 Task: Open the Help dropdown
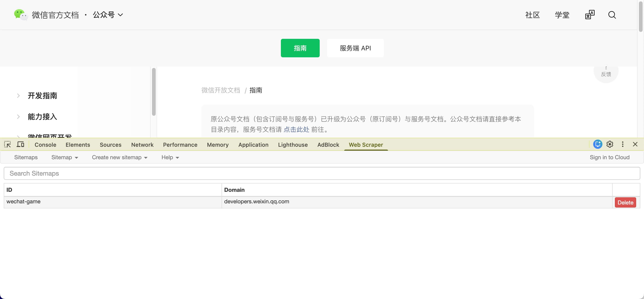(170, 157)
